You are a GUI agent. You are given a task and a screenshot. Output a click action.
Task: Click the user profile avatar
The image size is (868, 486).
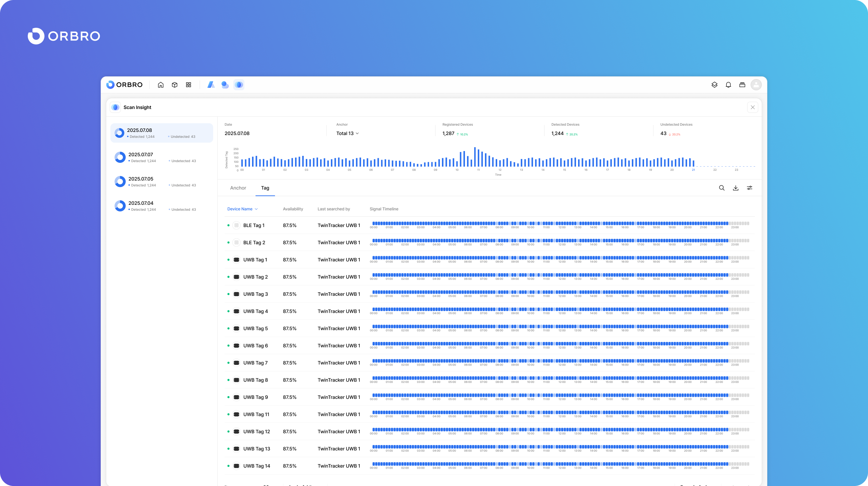[x=756, y=85]
